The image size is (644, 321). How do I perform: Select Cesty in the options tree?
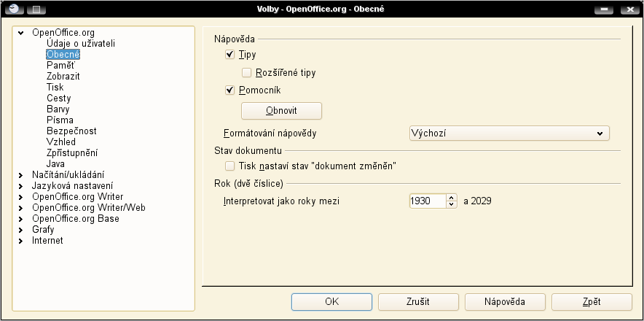click(59, 98)
